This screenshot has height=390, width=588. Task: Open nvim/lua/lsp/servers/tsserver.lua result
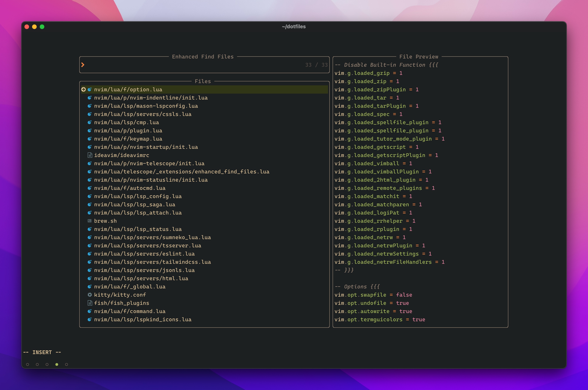[x=147, y=245]
